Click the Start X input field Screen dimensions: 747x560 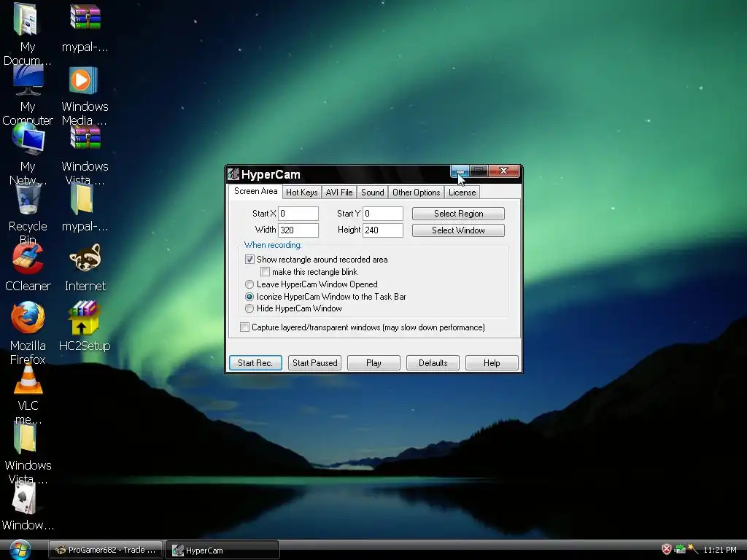[298, 214]
